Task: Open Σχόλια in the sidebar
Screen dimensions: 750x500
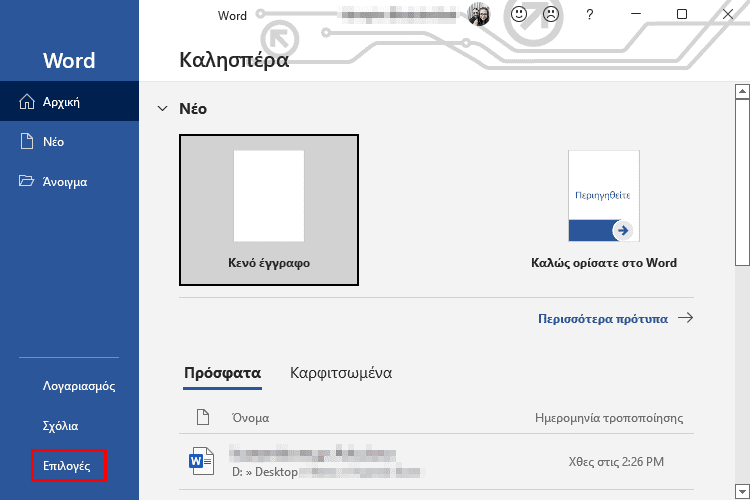Action: [x=60, y=426]
